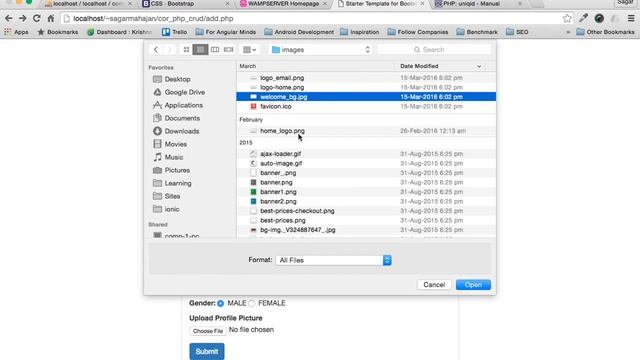Select auto-image.gif file

pyautogui.click(x=366, y=163)
